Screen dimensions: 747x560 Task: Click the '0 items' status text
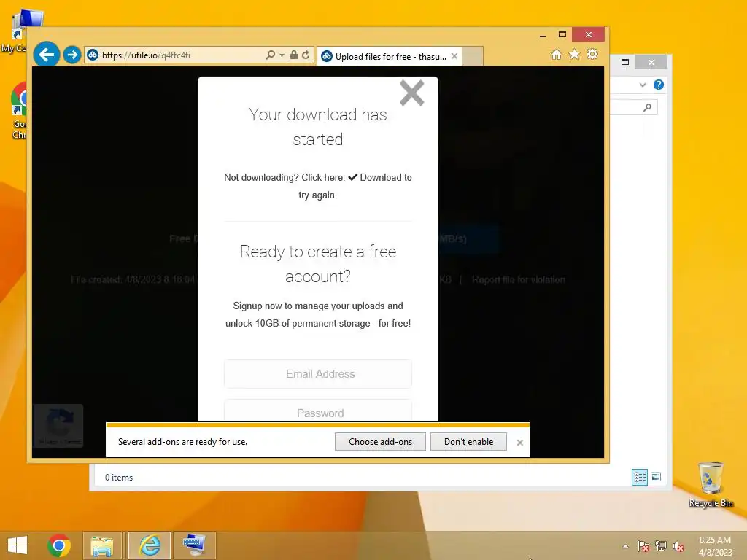click(x=119, y=477)
